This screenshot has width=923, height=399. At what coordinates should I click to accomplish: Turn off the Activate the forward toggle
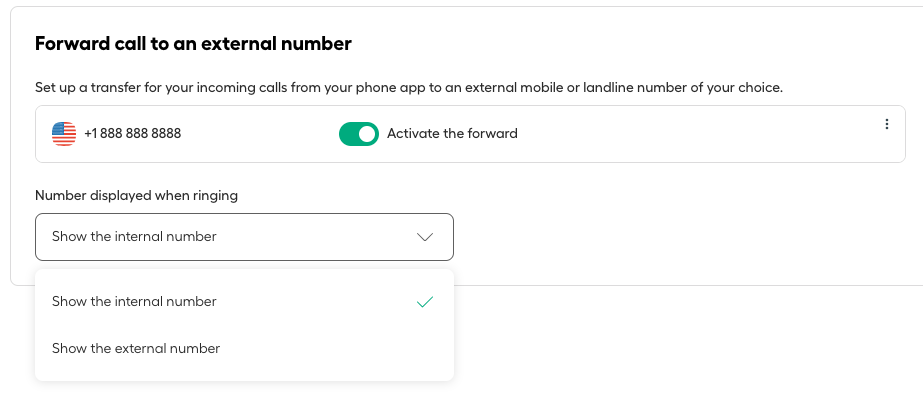358,134
